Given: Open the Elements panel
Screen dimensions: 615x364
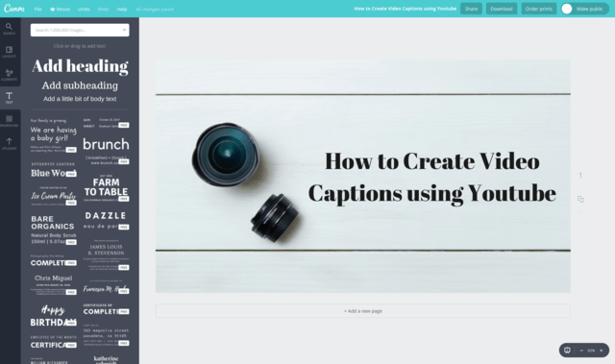Looking at the screenshot, I should pos(9,75).
